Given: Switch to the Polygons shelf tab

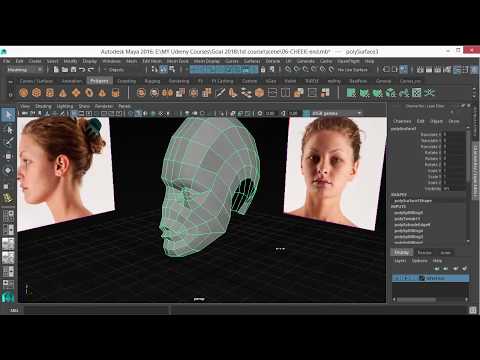Looking at the screenshot, I should (x=99, y=81).
